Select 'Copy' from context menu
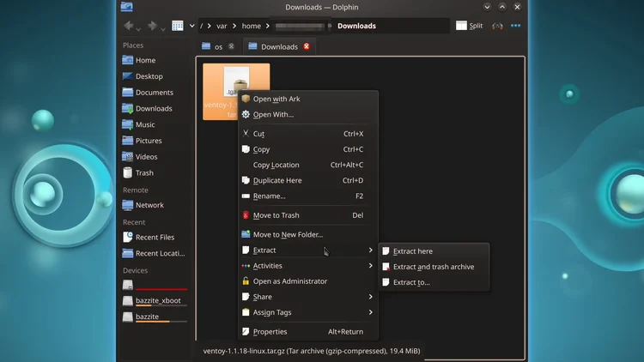This screenshot has height=362, width=644. point(308,149)
